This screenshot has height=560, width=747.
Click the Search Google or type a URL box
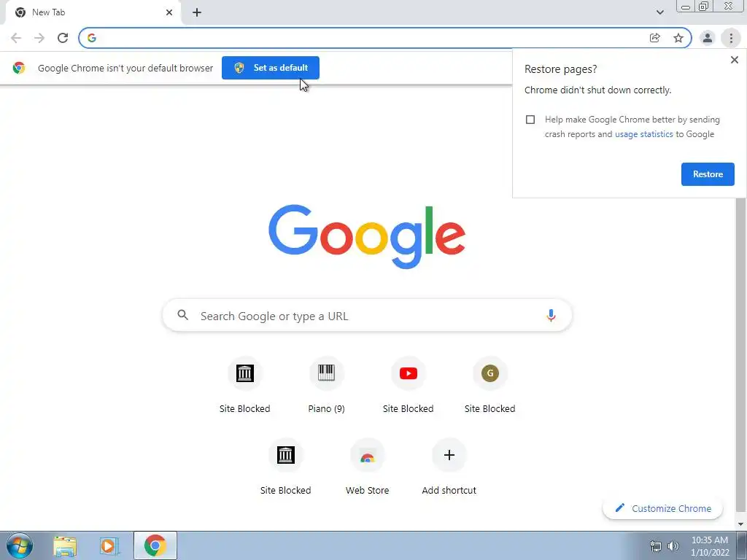[x=367, y=315]
